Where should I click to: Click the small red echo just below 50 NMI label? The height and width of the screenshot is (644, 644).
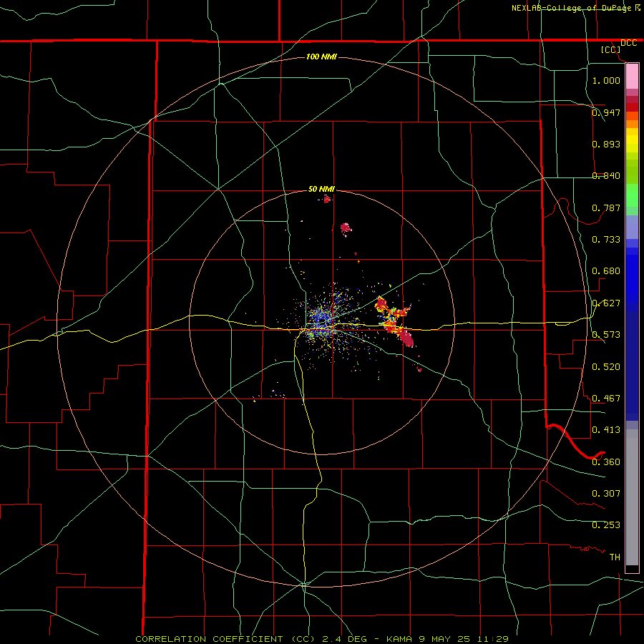[x=327, y=200]
